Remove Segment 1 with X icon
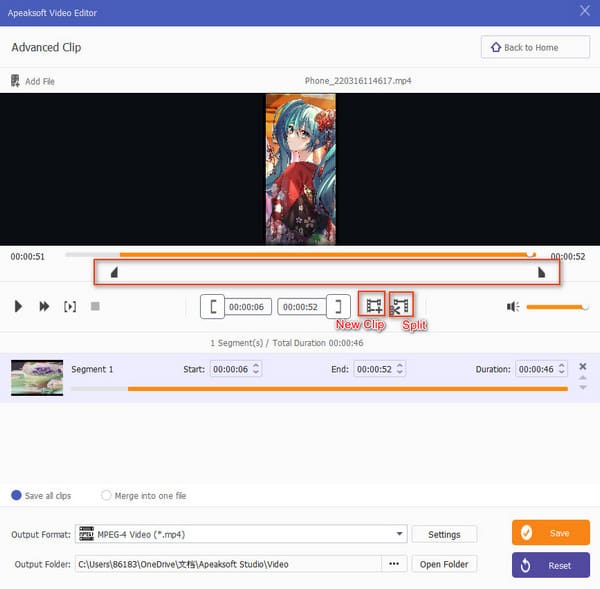 pyautogui.click(x=583, y=367)
